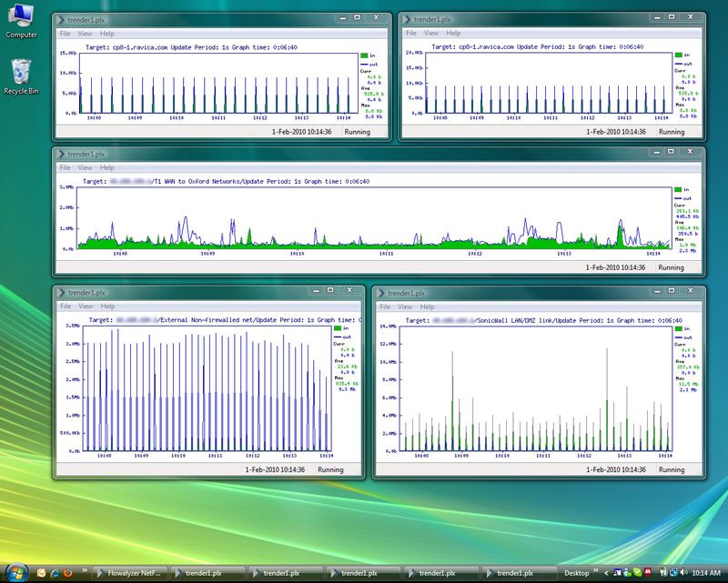Screen dimensions: 728x583
Task: Click Running status in top-right cp8-1 window
Action: [672, 132]
